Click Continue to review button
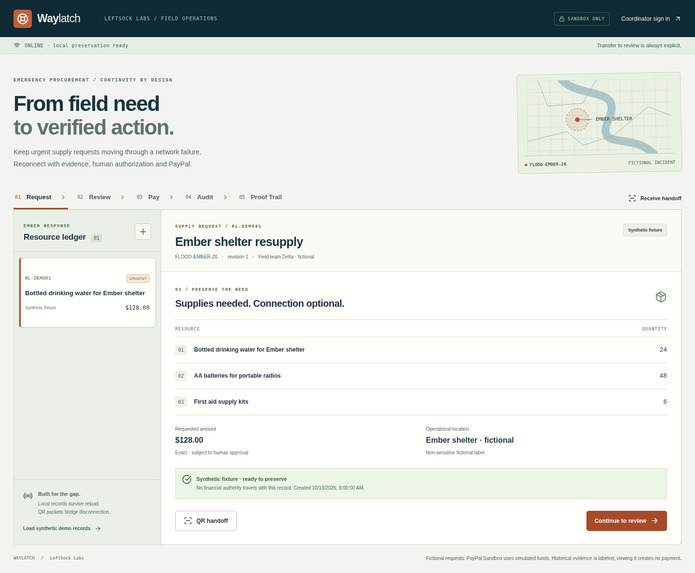 click(x=626, y=521)
